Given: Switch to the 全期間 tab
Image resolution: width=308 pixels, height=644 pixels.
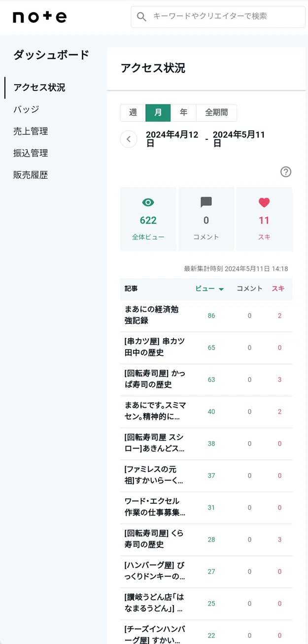Looking at the screenshot, I should click(216, 113).
